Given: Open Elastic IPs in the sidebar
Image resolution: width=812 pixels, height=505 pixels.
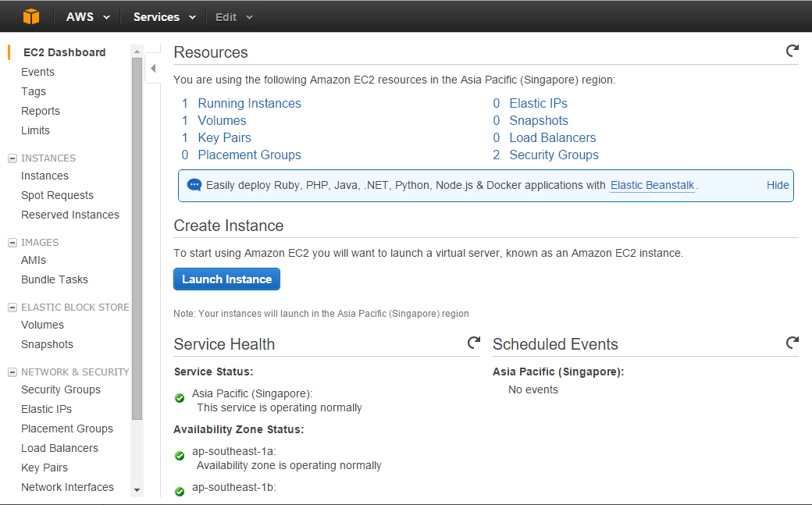Looking at the screenshot, I should click(x=47, y=410).
